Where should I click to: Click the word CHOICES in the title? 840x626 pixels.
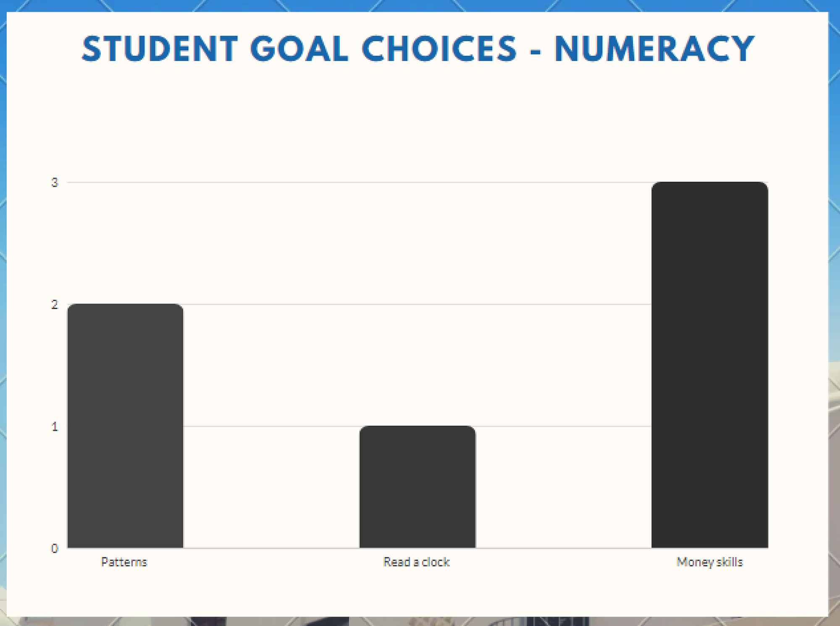[x=439, y=49]
